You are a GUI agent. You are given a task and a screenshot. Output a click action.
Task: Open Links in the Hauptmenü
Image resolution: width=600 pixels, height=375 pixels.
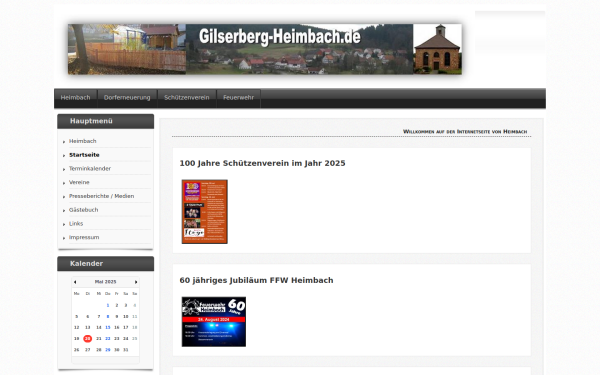76,224
